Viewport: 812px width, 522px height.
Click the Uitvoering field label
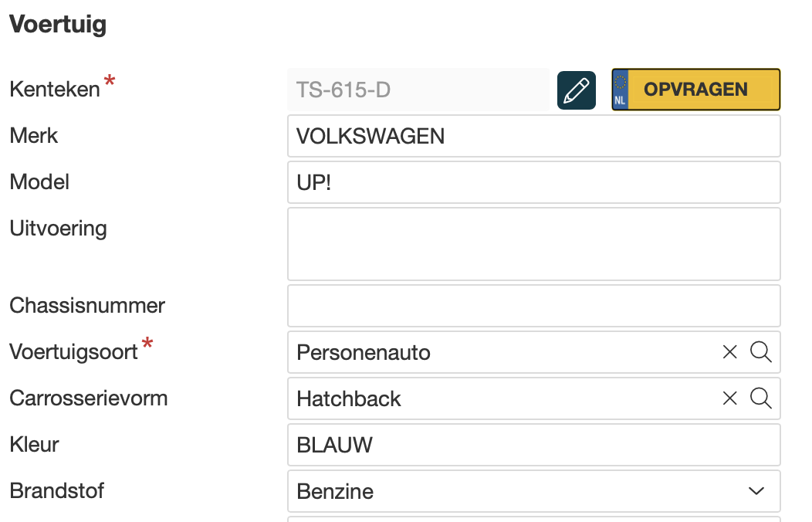coord(58,229)
